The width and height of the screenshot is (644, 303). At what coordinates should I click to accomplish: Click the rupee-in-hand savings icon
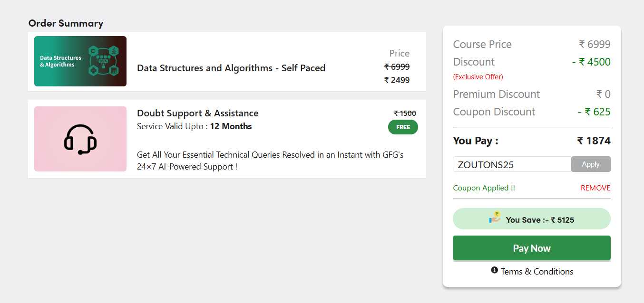494,218
